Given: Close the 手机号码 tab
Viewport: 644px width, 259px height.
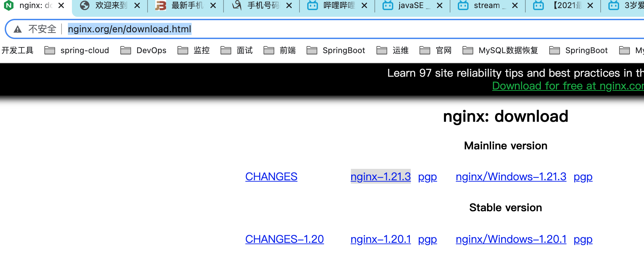Looking at the screenshot, I should pyautogui.click(x=289, y=5).
